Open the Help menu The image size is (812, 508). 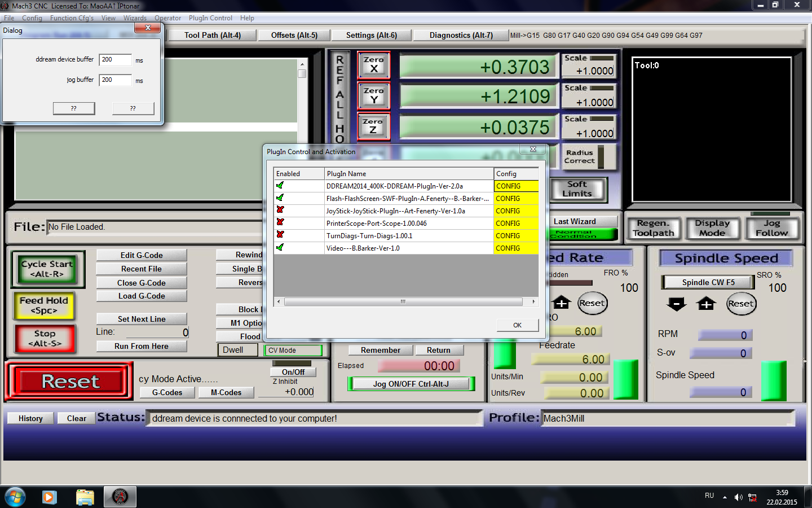point(247,18)
